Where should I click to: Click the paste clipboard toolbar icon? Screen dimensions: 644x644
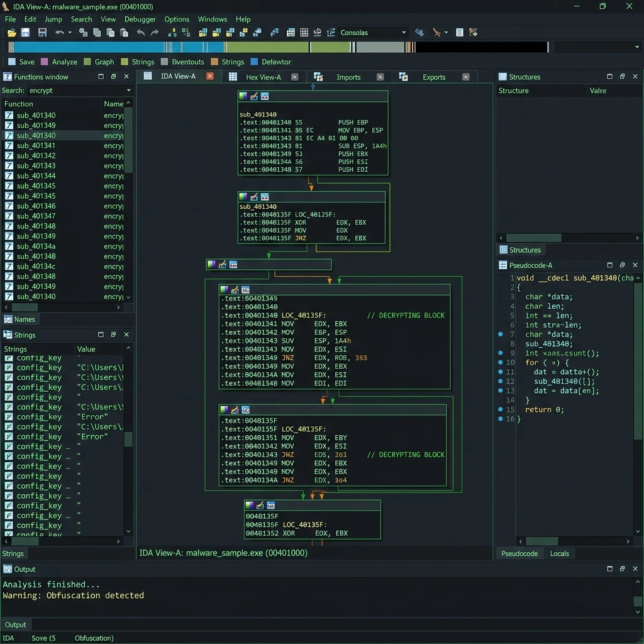click(x=124, y=33)
